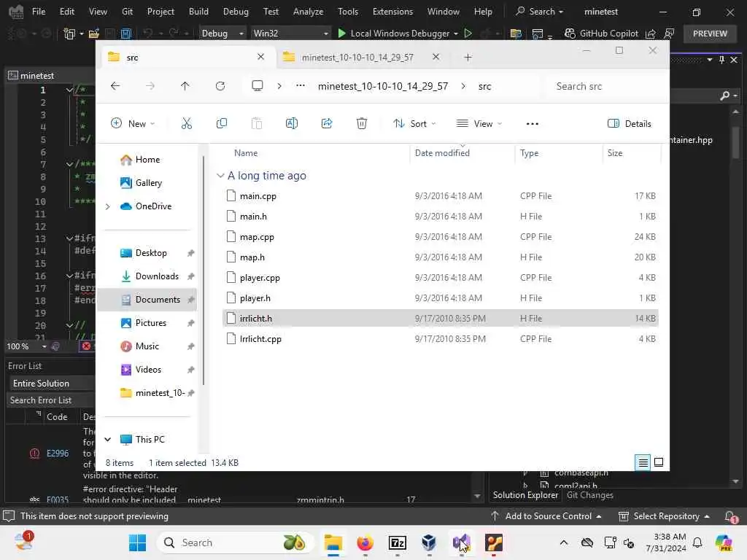Viewport: 747px width, 560px height.
Task: Open Pictures in the navigation pane
Action: pyautogui.click(x=150, y=323)
